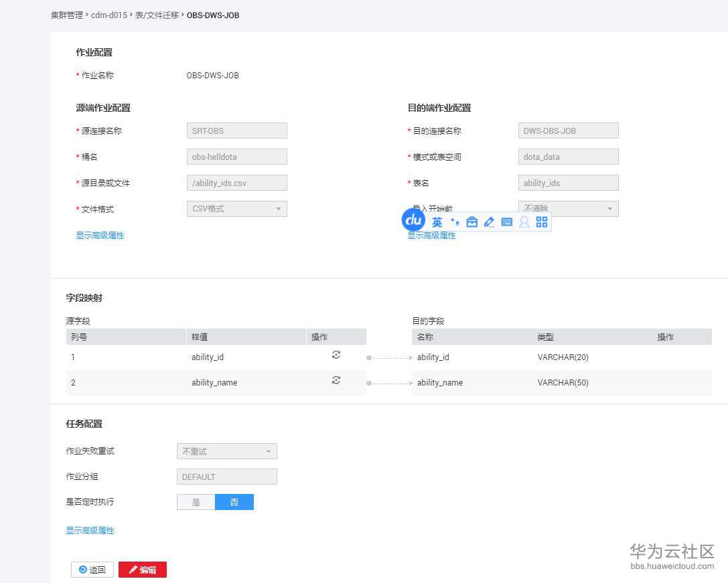Go to the '表/文件迁移' breadcrumb
728x583 pixels.
point(157,15)
